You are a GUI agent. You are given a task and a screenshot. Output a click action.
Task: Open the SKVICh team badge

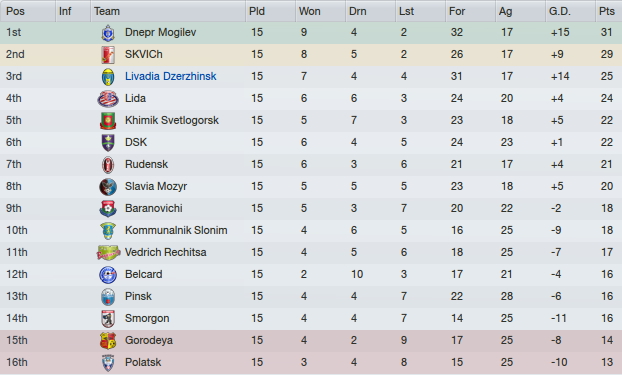point(108,55)
